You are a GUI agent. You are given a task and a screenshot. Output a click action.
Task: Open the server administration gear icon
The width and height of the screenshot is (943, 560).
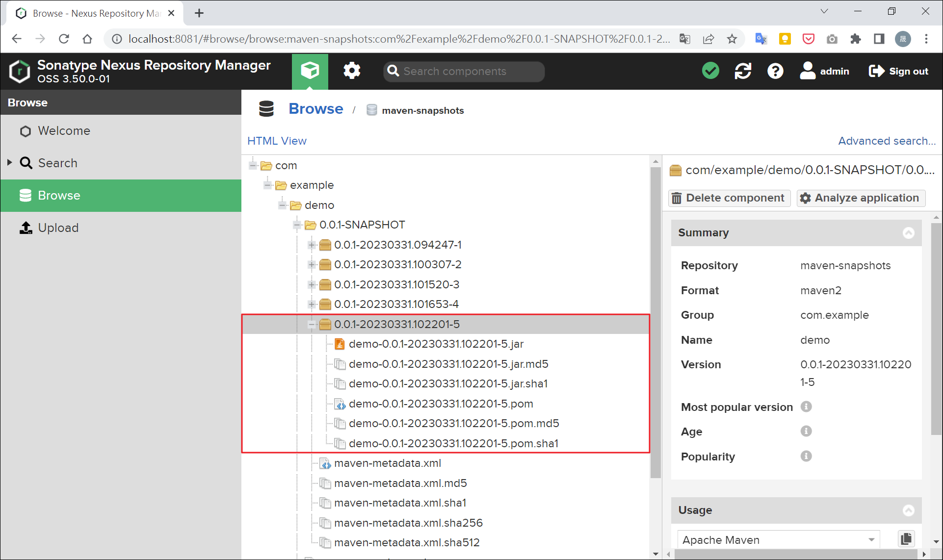click(352, 71)
